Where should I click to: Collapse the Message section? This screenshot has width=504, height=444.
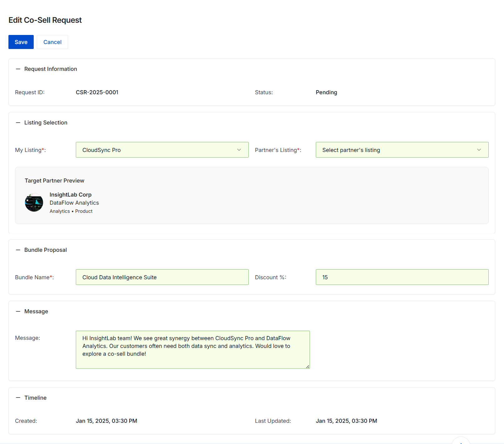tap(18, 311)
